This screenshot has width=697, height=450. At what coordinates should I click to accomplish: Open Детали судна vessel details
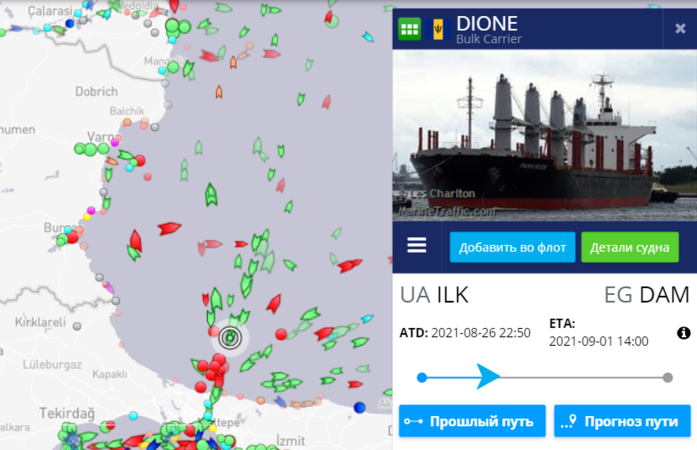pyautogui.click(x=630, y=247)
